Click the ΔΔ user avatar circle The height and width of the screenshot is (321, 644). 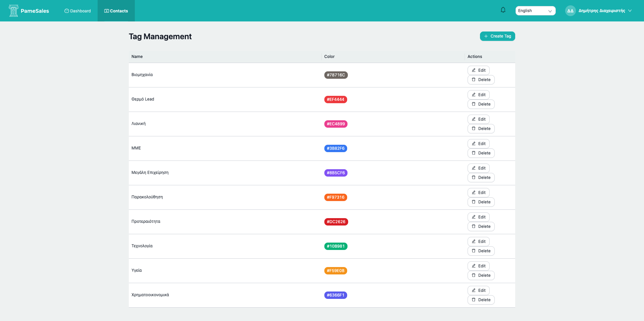(570, 11)
